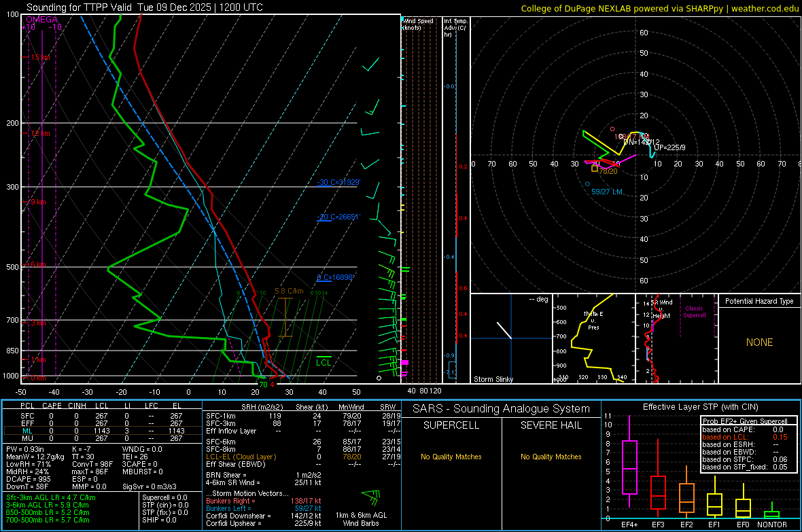Click the green LCL marker on skew-T
Image resolution: width=802 pixels, height=532 pixels.
click(324, 362)
